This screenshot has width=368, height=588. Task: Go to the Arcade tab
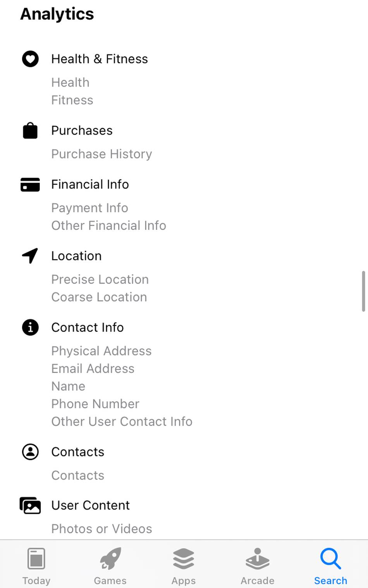[258, 566]
